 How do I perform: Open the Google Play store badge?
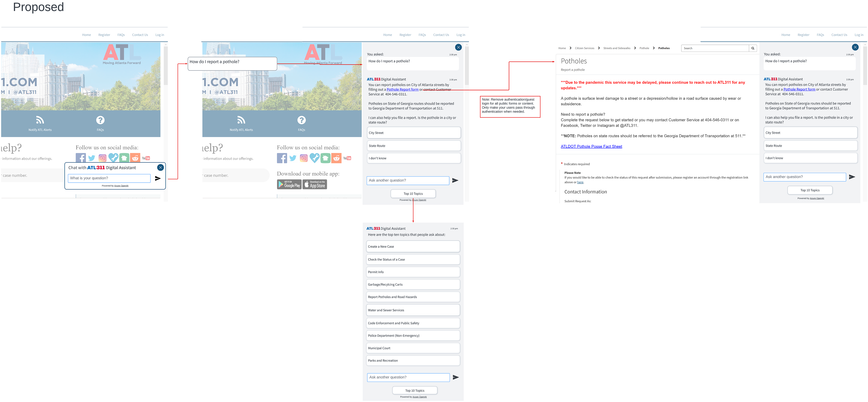click(x=289, y=184)
